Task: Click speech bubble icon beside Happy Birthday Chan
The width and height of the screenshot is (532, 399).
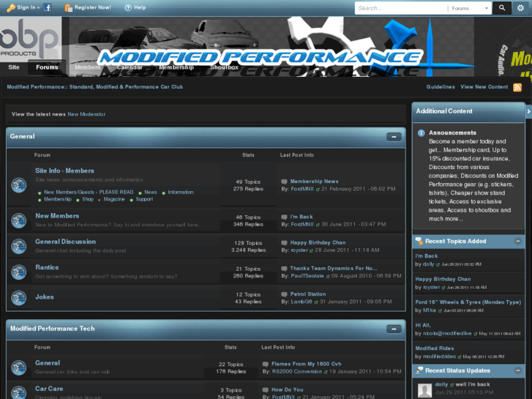Action: (284, 243)
